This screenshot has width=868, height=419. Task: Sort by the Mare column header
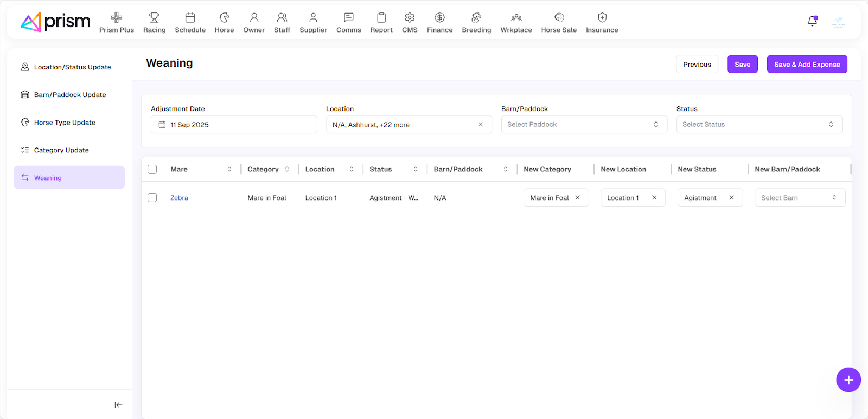[x=229, y=170]
